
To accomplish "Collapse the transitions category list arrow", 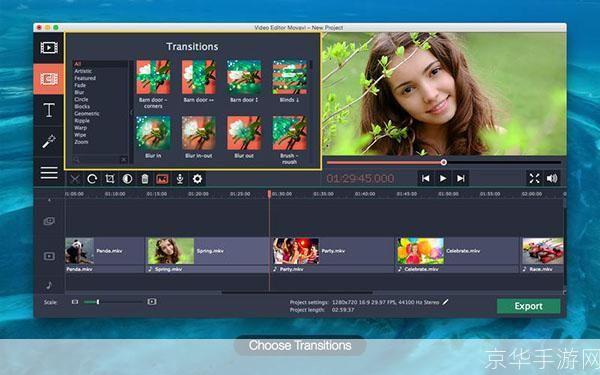I will 131,113.
